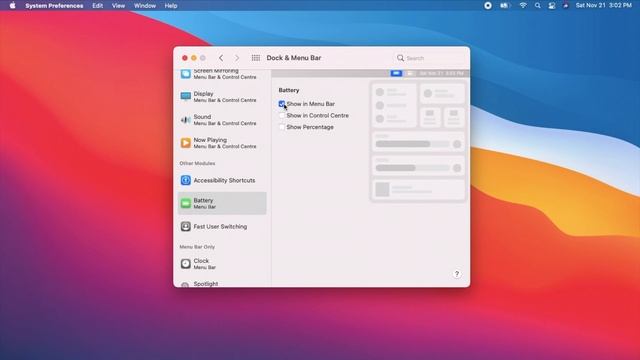Open the Edit menu
640x360 pixels.
98,6
